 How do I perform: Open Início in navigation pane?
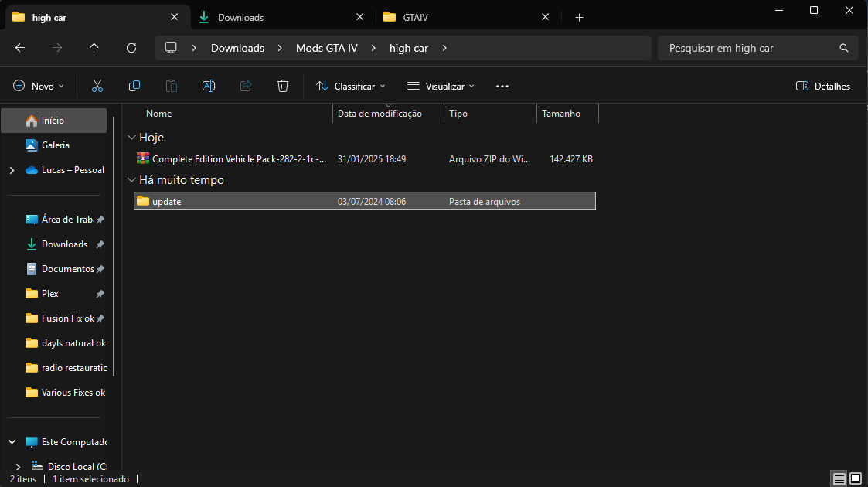click(x=53, y=121)
